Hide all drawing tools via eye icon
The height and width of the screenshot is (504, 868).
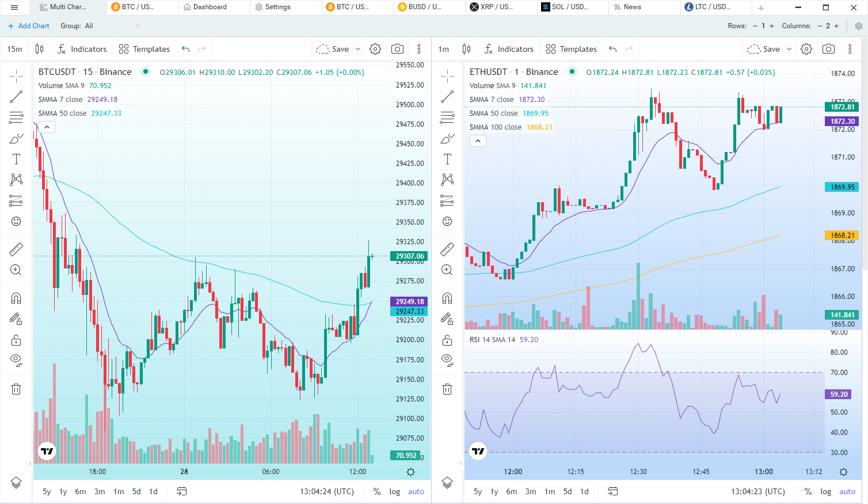(x=16, y=359)
